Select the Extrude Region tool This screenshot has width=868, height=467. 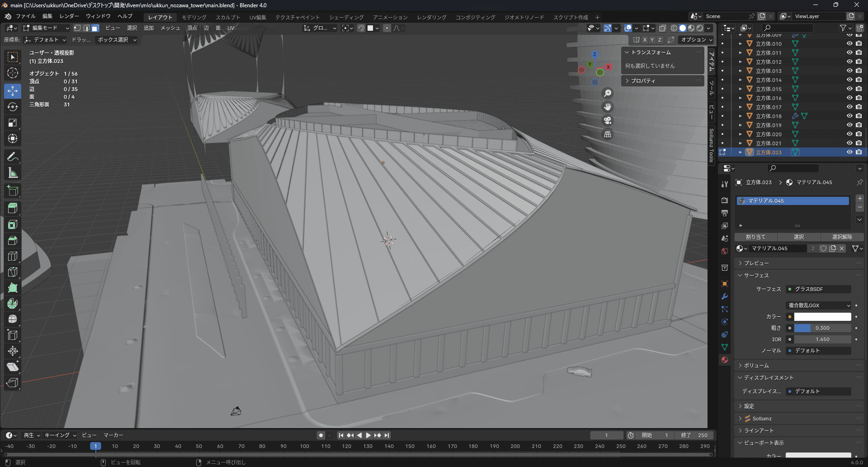click(13, 209)
